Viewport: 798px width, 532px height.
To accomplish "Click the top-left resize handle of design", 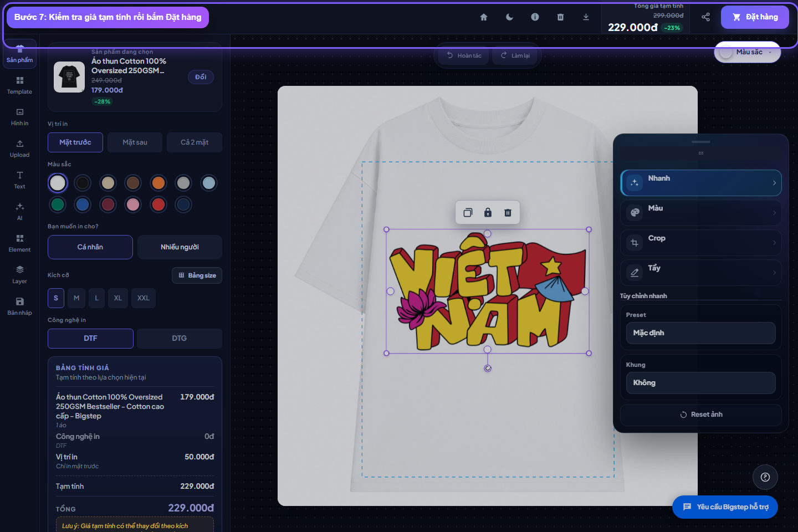I will point(387,229).
